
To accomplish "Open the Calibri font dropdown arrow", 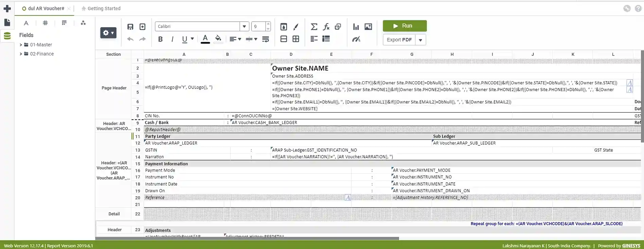I will (244, 26).
